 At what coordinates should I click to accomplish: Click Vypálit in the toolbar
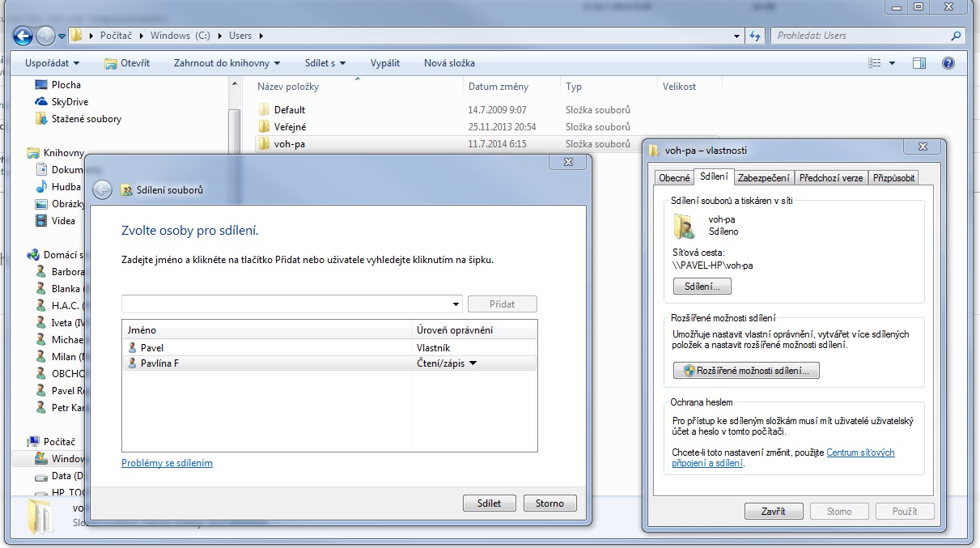click(385, 63)
